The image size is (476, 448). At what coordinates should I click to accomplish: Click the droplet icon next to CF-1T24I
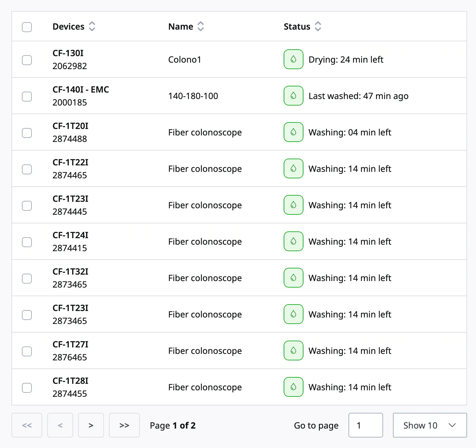[293, 241]
